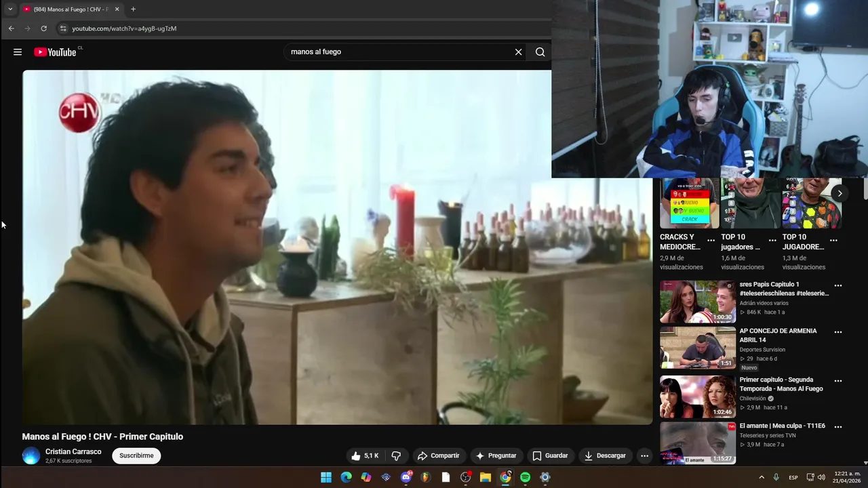
Task: Open File Explorer from taskbar
Action: (486, 477)
